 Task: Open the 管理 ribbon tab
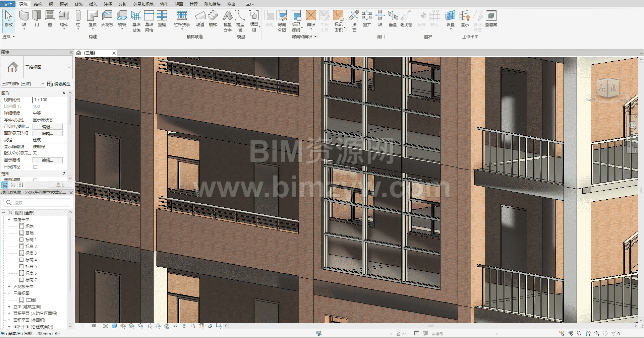[x=194, y=4]
